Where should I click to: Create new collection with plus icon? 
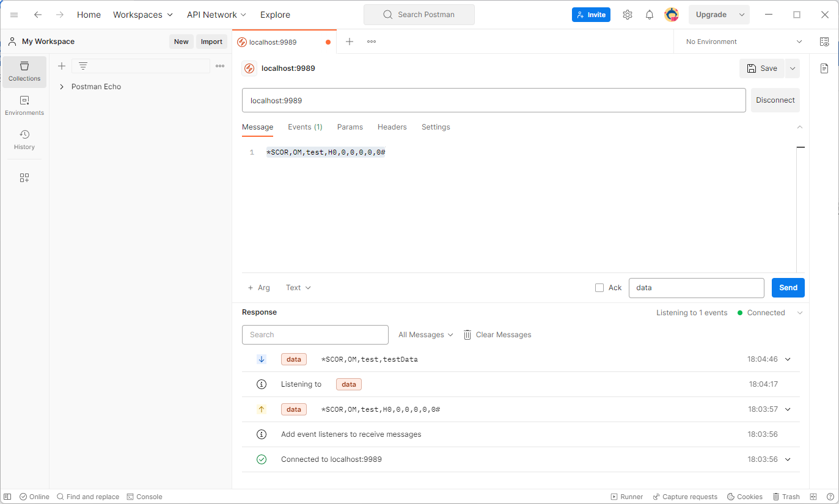coord(61,66)
